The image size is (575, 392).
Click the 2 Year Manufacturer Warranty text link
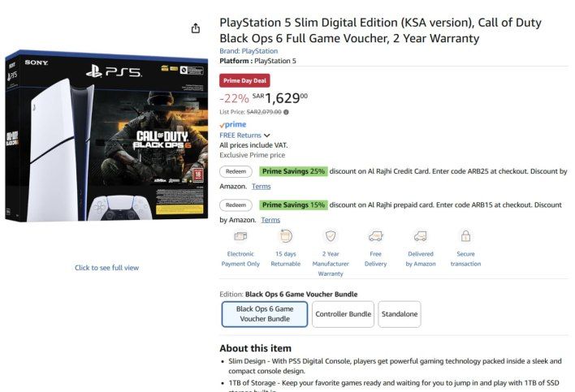click(331, 264)
